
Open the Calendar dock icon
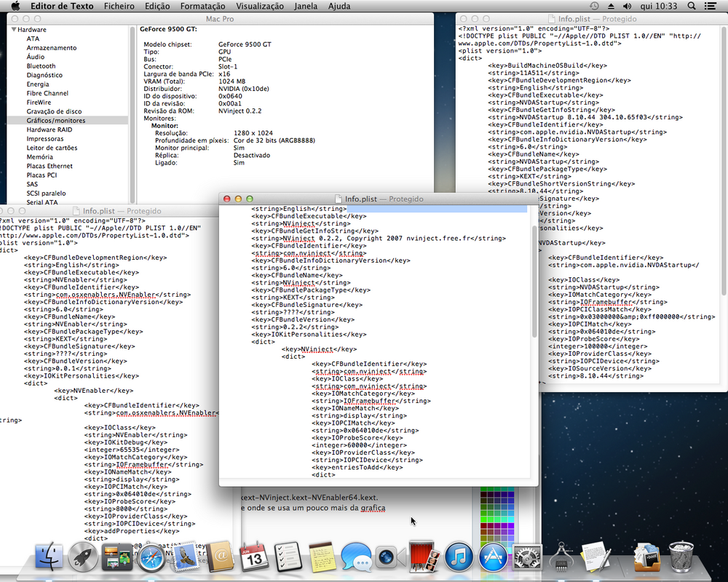[255, 558]
